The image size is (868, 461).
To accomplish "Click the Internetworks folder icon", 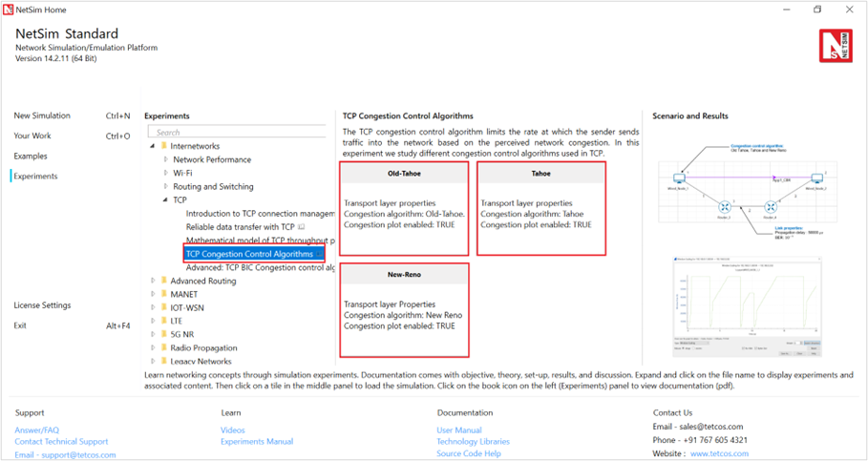I will point(163,146).
